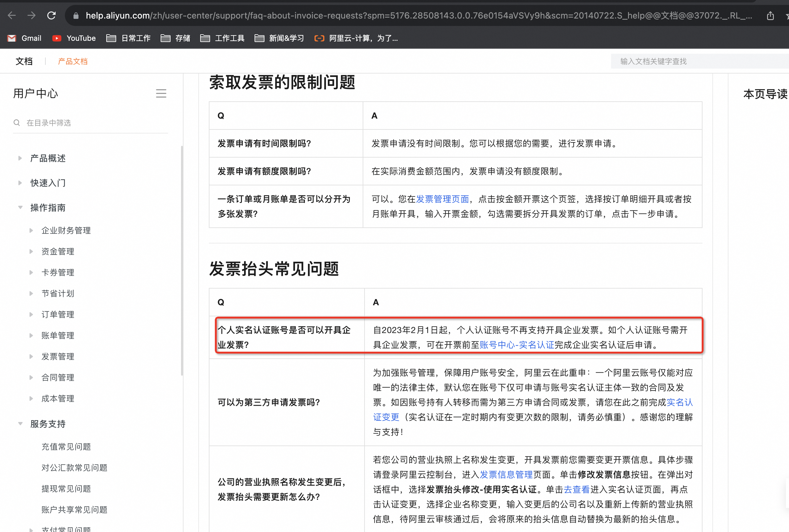
Task: Open 对公汇款常见问题 in sidebar
Action: [x=74, y=467]
